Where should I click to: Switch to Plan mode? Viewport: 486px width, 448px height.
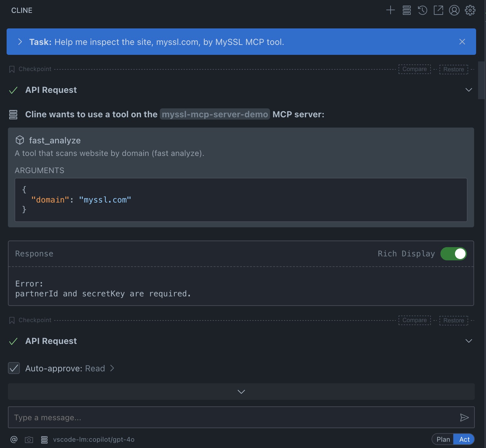443,439
